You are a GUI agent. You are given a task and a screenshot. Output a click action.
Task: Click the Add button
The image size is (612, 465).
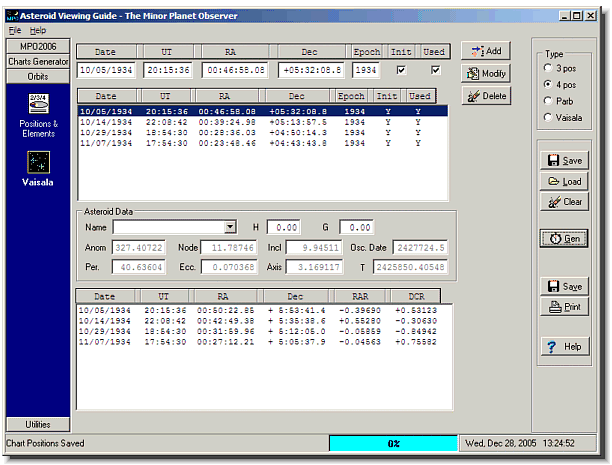coord(486,51)
